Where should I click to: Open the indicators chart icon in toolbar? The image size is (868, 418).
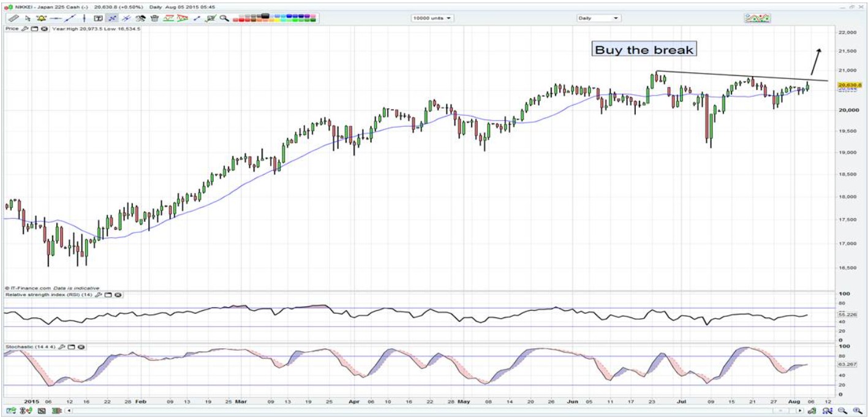pyautogui.click(x=757, y=18)
